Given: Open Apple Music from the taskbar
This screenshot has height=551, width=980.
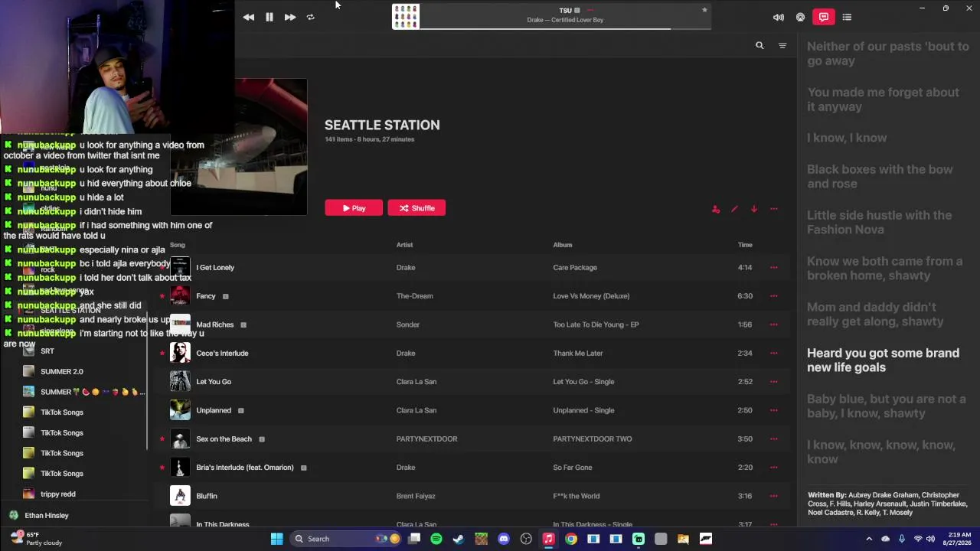Looking at the screenshot, I should click(x=548, y=539).
